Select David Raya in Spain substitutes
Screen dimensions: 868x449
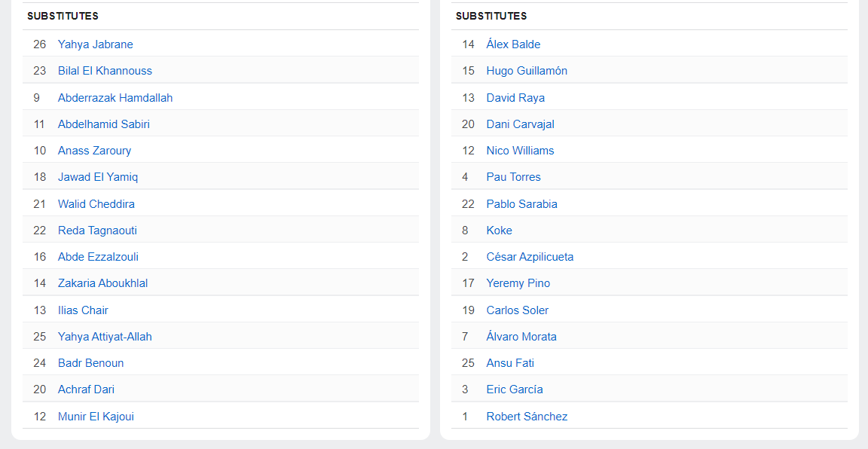[x=515, y=98]
